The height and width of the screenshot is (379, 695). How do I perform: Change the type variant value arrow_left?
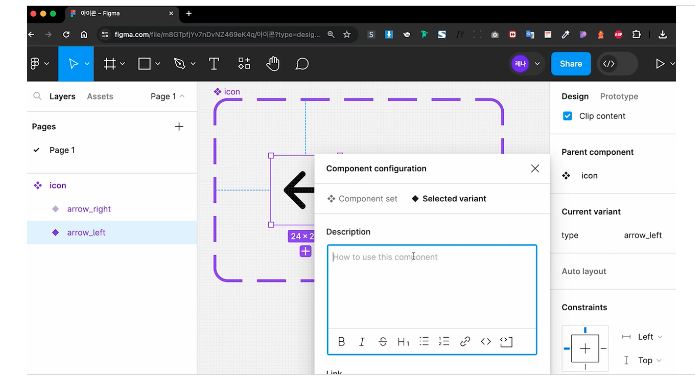point(643,235)
